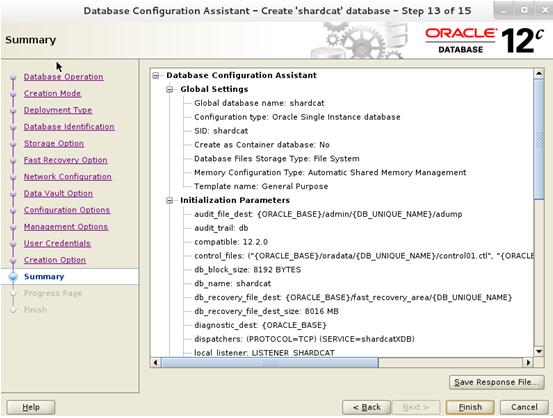Viewport: 553px width, 418px height.
Task: Click the horizontal scrollbar left arrow
Action: [156, 362]
